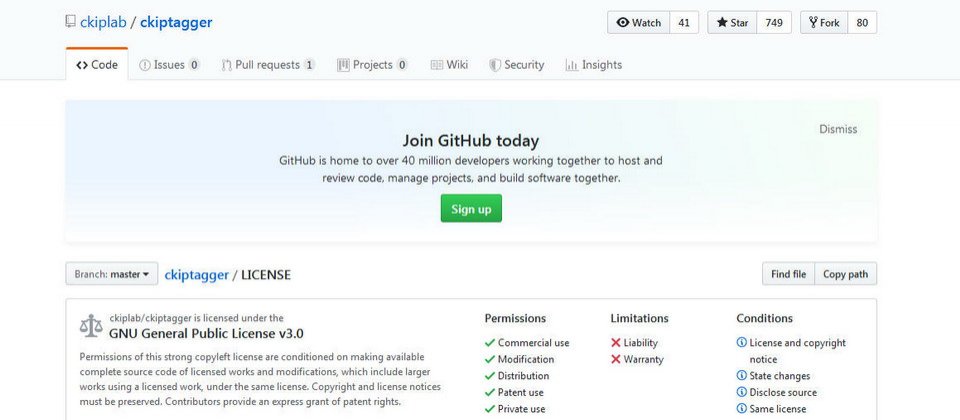Open the Pull requests tab
960x420 pixels.
[268, 65]
